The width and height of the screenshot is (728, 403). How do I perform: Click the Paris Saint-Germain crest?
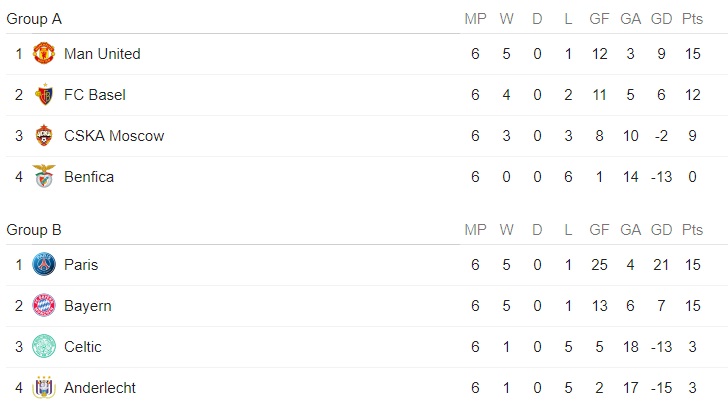click(x=44, y=265)
